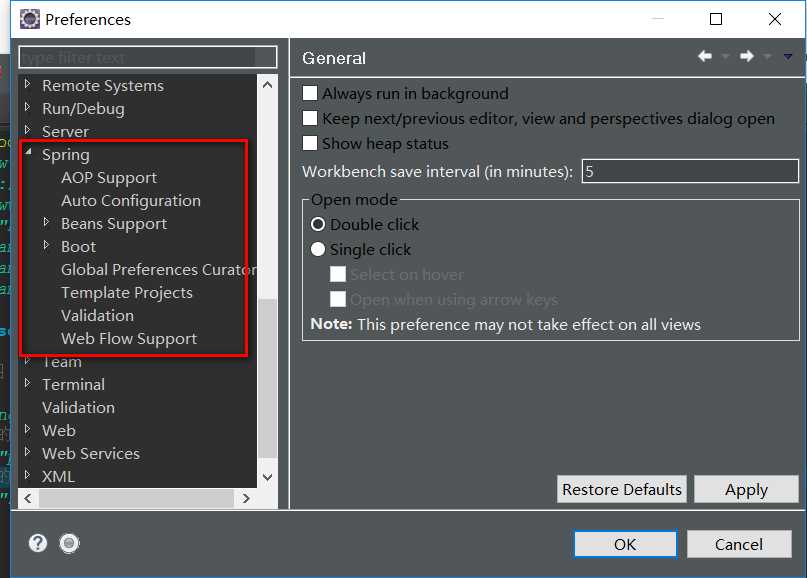Viewport: 807px width, 578px height.
Task: Toggle Keep next/previous editor dialog open checkbox
Action: pyautogui.click(x=310, y=118)
